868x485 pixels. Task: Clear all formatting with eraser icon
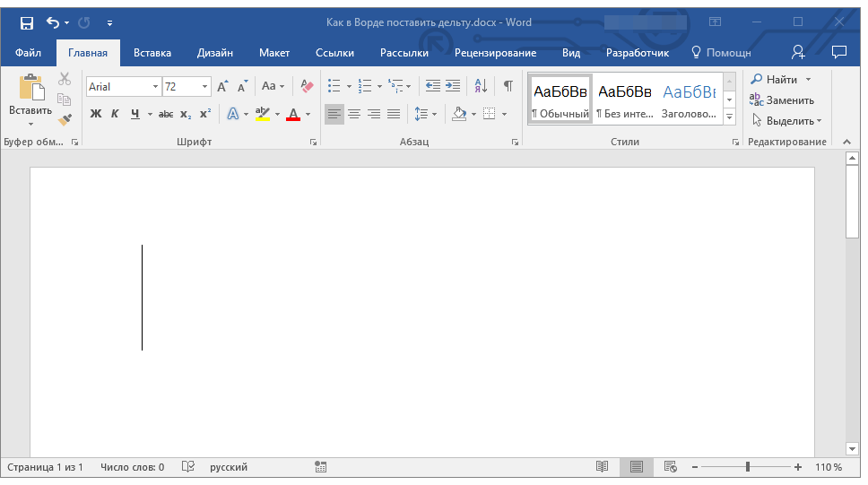(308, 86)
